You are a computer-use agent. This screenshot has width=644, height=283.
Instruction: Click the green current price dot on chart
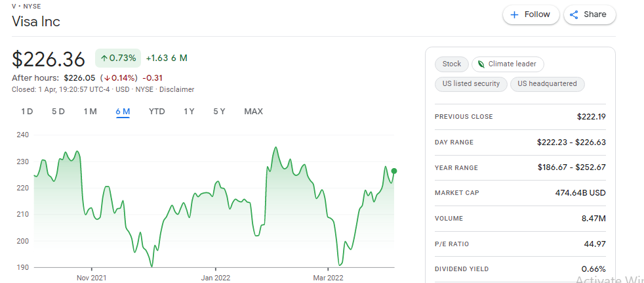[x=394, y=171]
